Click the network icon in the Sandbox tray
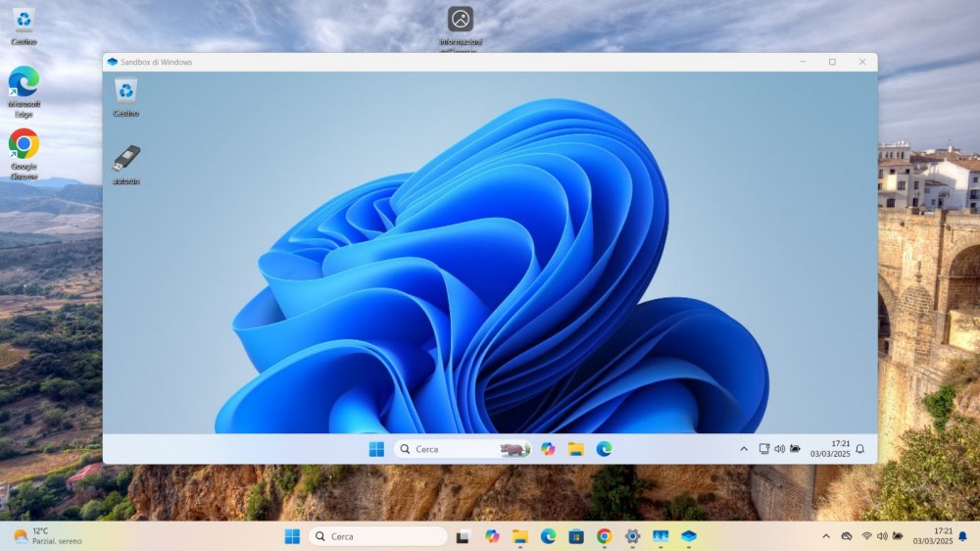This screenshot has height=551, width=980. [763, 449]
